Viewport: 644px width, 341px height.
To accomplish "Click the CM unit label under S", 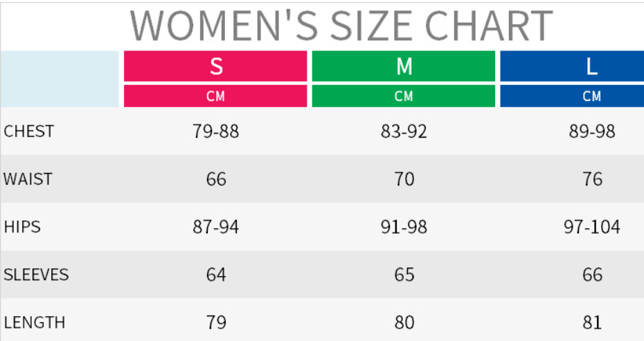I will [x=215, y=96].
